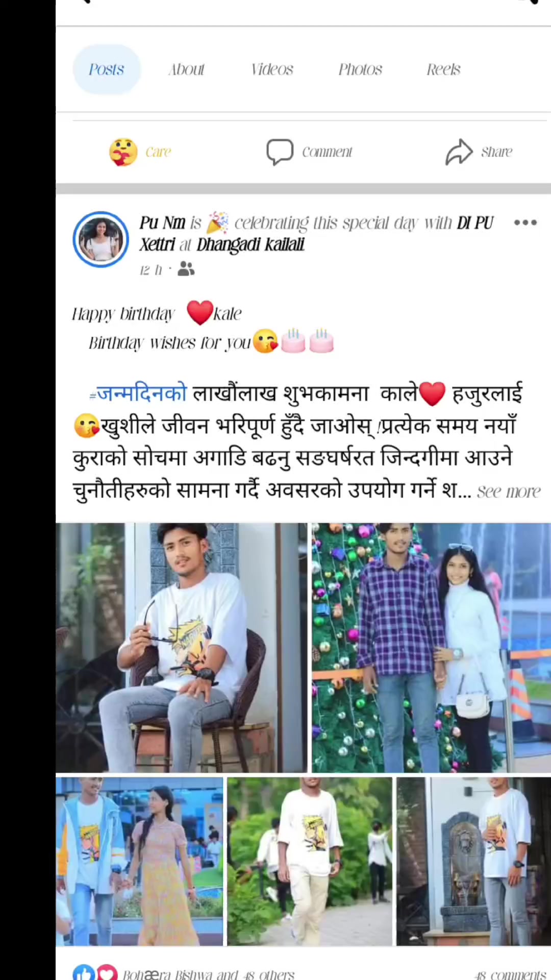Viewport: 551px width, 980px height.
Task: Open photo of man sitting in chair
Action: [182, 647]
